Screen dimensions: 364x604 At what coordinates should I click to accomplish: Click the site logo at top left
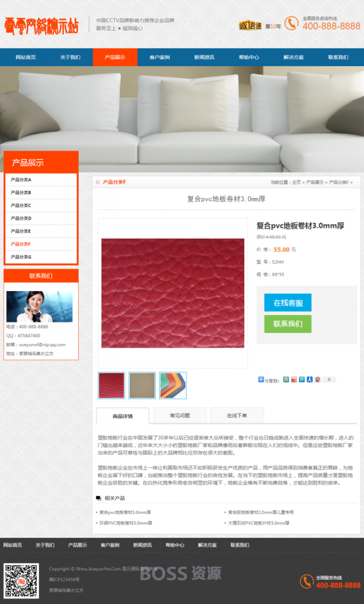click(x=41, y=25)
